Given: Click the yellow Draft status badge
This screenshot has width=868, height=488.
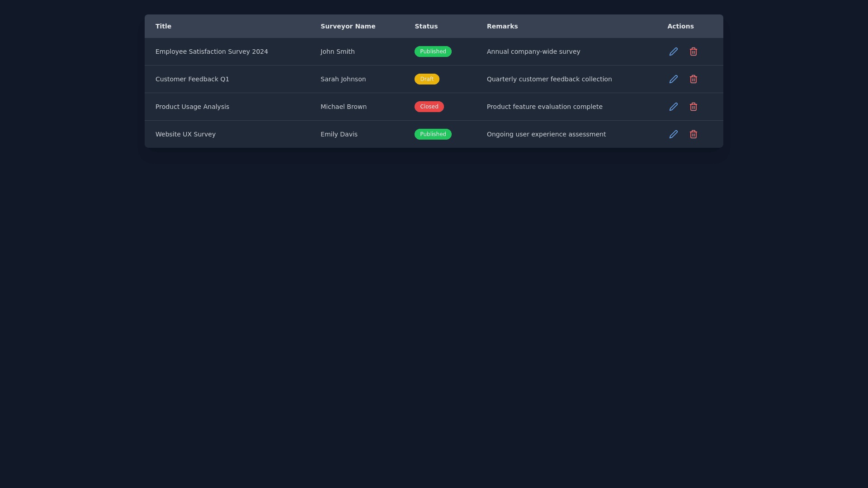Looking at the screenshot, I should tap(426, 79).
